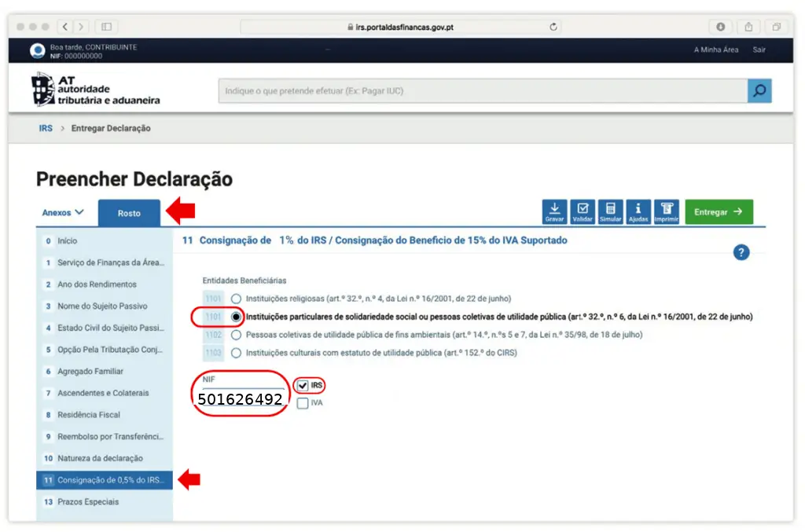Click the search magnifier icon
The height and width of the screenshot is (532, 805).
click(759, 90)
